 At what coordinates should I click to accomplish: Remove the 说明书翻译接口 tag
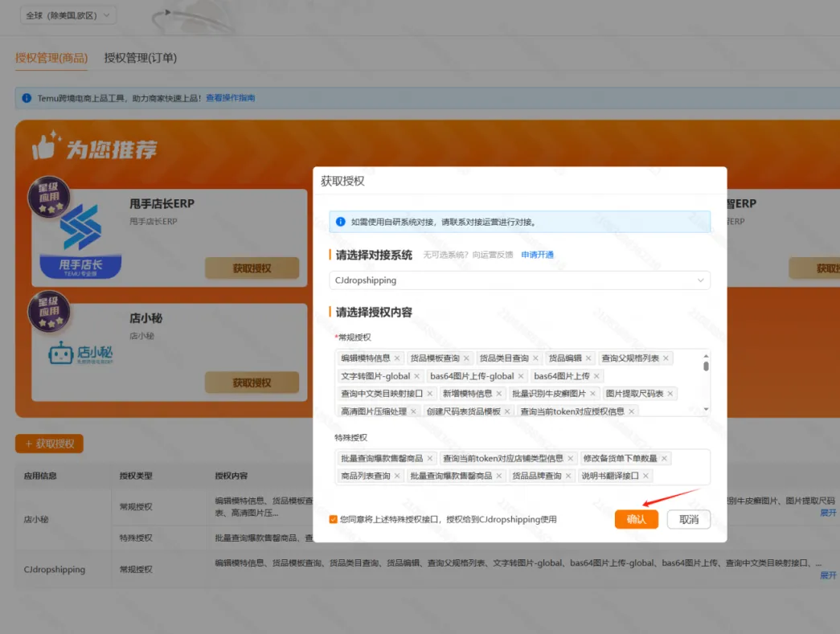coord(645,477)
